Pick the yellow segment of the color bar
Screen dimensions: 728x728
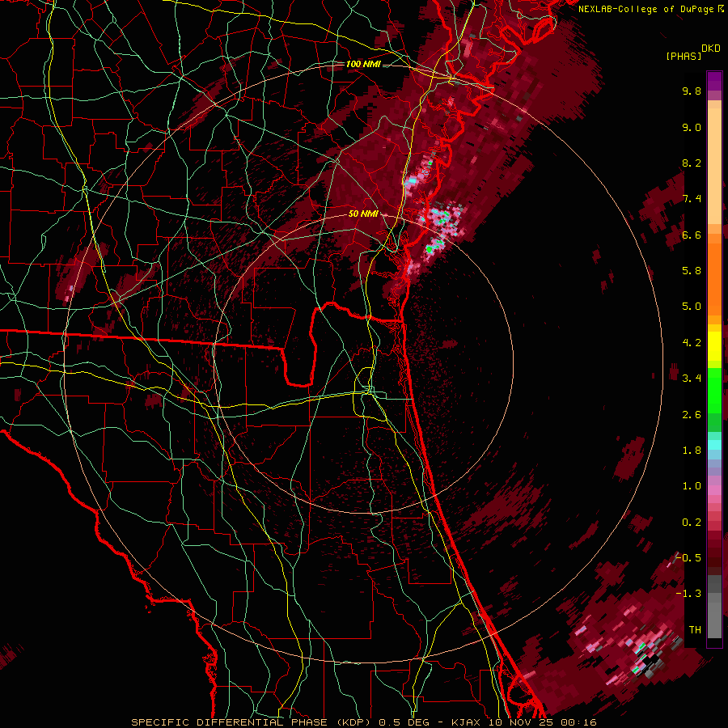(x=714, y=346)
